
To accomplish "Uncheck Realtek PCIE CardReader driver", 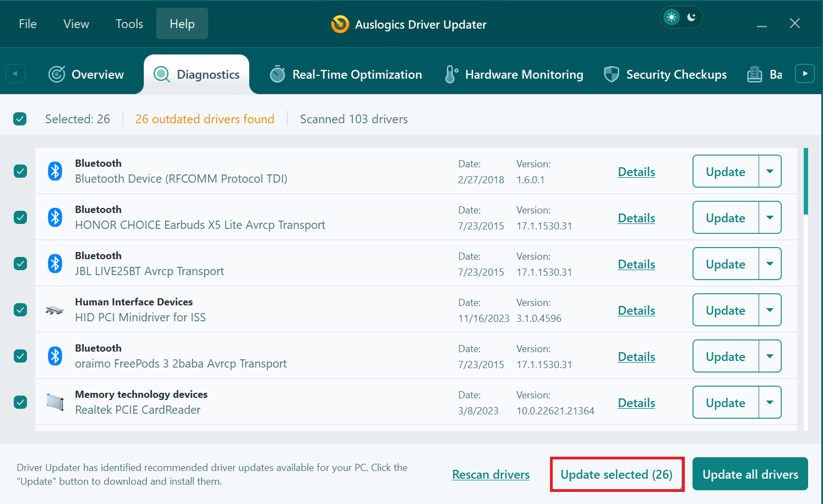I will coord(20,402).
